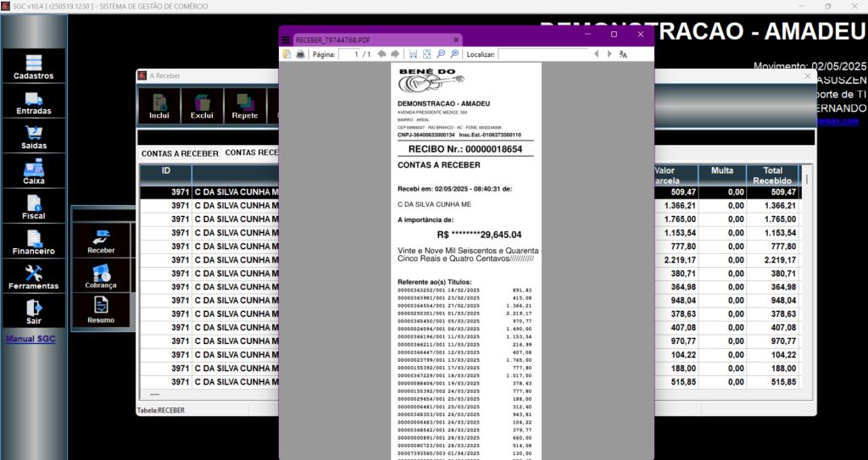The image size is (868, 460).
Task: Open the Saidas shopping cart module
Action: tap(34, 136)
